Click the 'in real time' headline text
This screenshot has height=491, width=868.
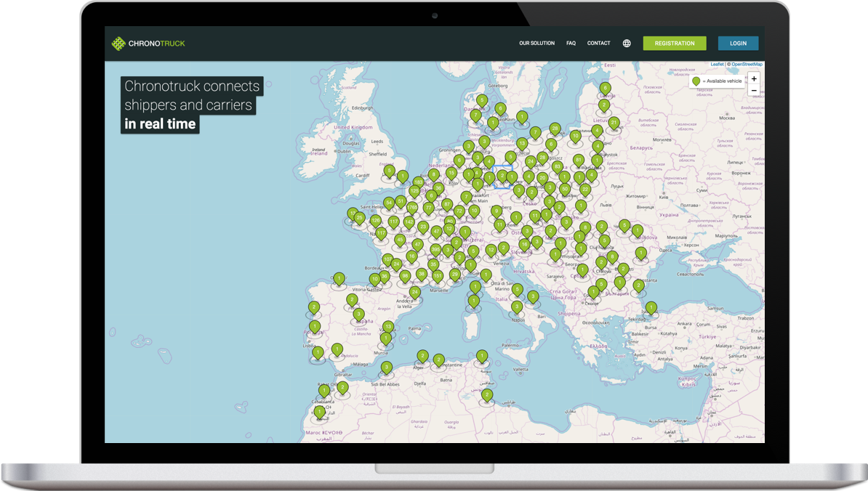point(160,124)
